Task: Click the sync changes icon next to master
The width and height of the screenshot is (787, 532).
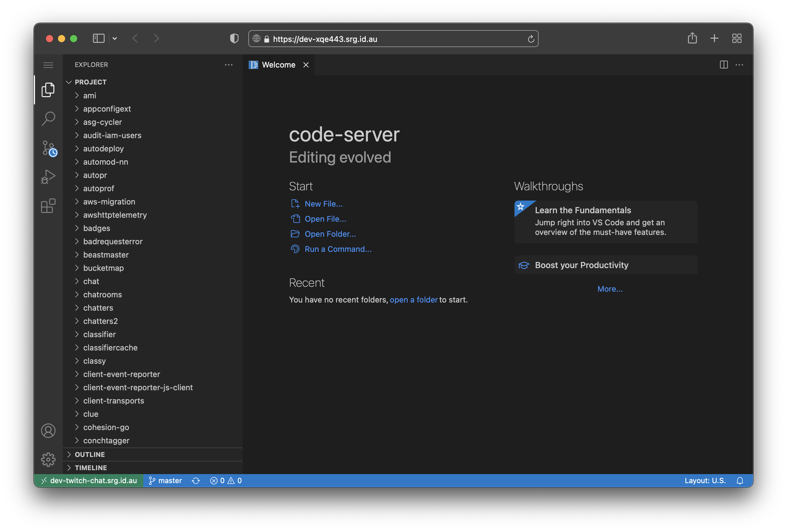Action: click(x=196, y=480)
